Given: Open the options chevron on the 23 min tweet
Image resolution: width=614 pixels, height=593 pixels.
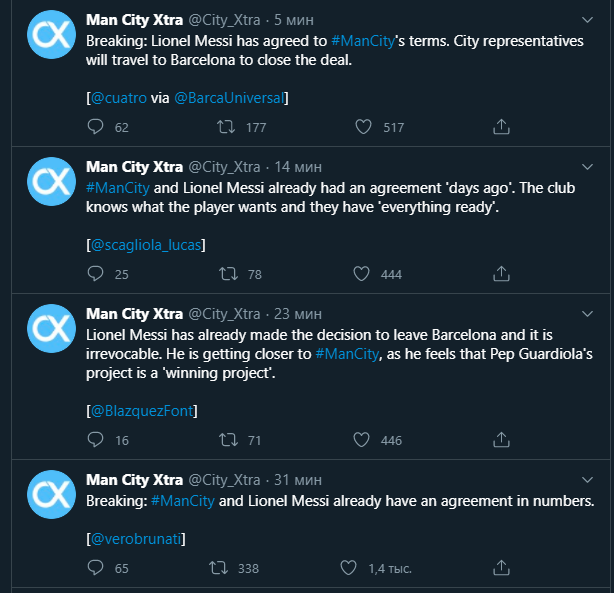Looking at the screenshot, I should (x=592, y=313).
